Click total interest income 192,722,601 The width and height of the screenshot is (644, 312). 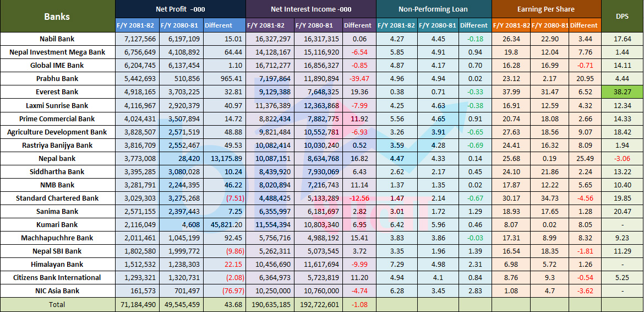pyautogui.click(x=320, y=305)
